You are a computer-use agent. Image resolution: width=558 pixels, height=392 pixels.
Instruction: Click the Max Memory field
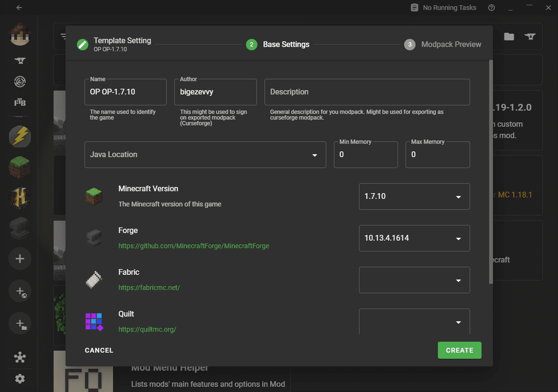click(x=437, y=154)
